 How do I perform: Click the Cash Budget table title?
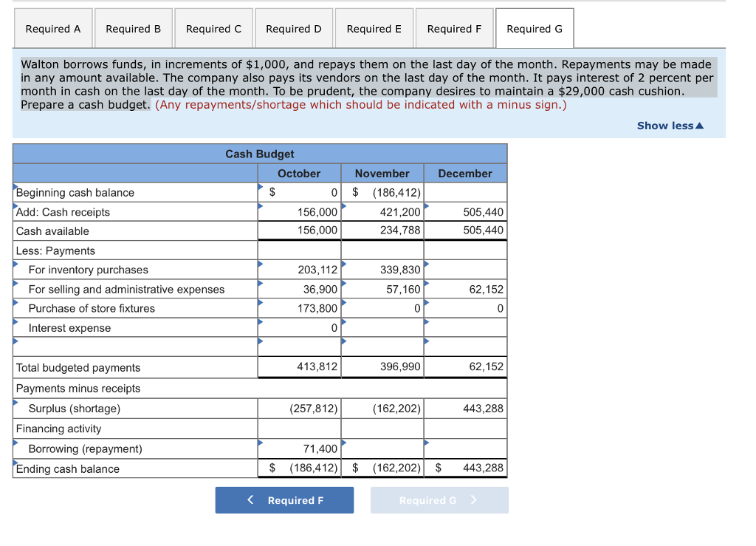point(259,154)
